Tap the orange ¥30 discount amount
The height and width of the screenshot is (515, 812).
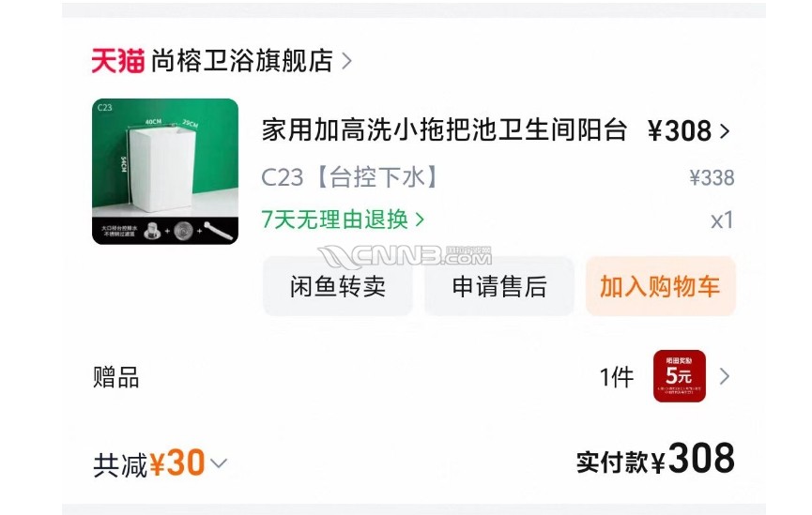pos(177,462)
